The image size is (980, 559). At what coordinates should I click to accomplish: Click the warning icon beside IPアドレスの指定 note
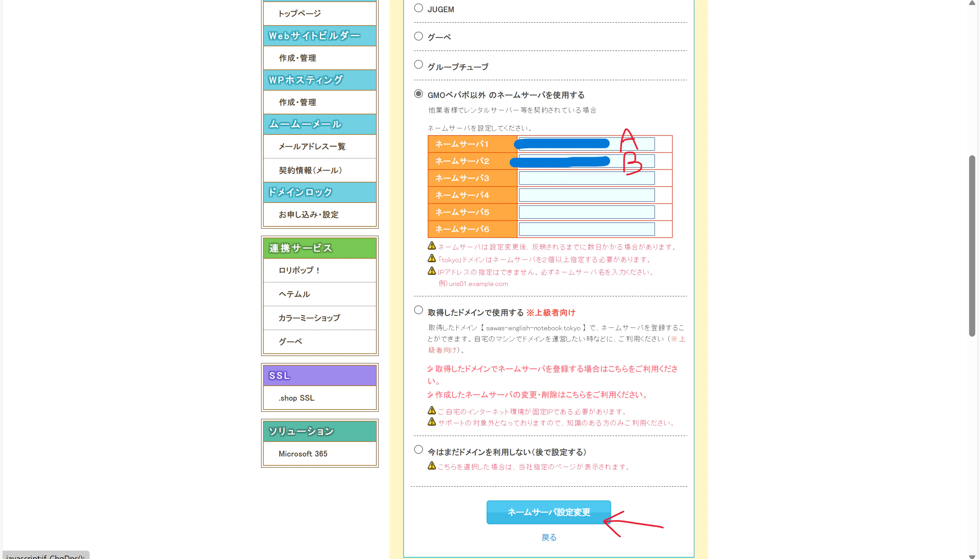click(432, 271)
